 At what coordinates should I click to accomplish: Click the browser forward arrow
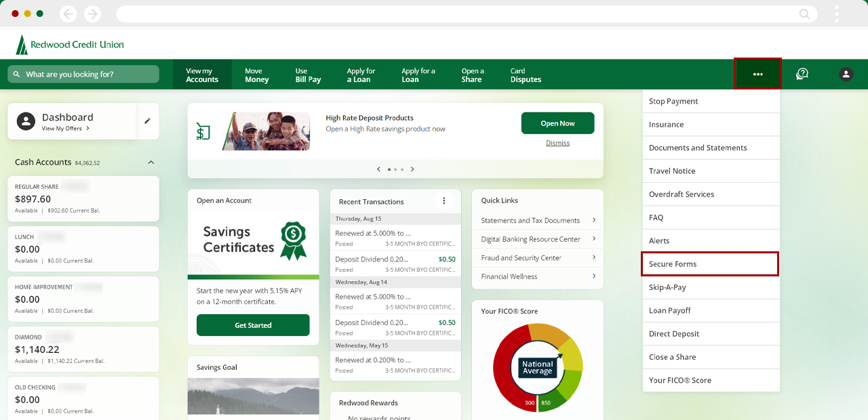(92, 14)
